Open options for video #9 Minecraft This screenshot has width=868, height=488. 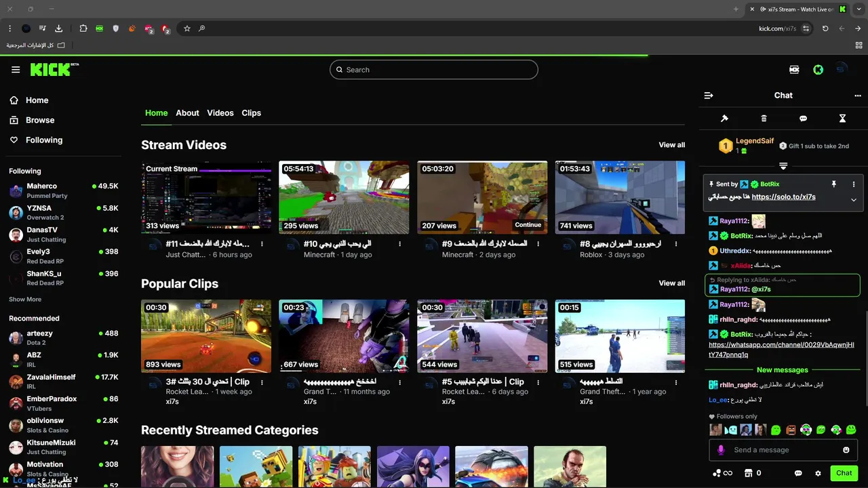click(538, 244)
